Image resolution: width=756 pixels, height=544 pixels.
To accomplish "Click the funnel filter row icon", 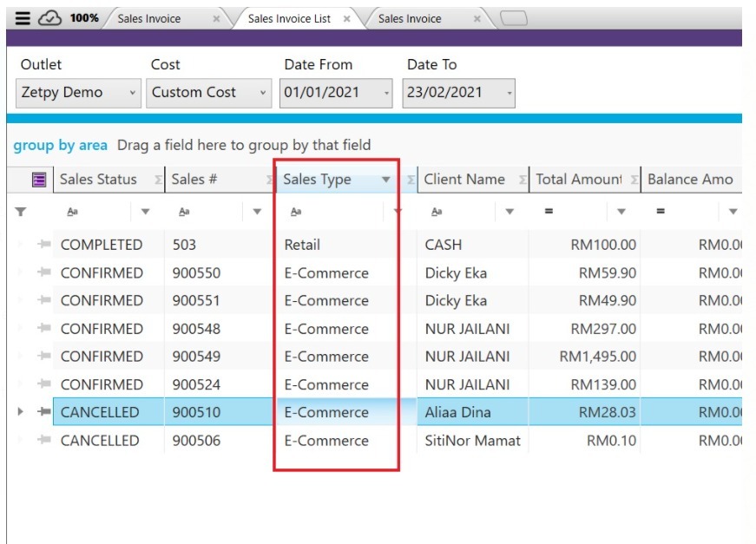I will [x=21, y=212].
